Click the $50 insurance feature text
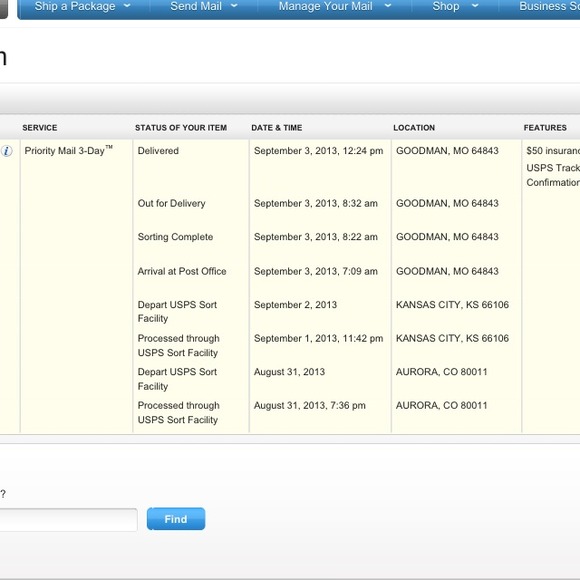The width and height of the screenshot is (580, 580). pyautogui.click(x=553, y=151)
